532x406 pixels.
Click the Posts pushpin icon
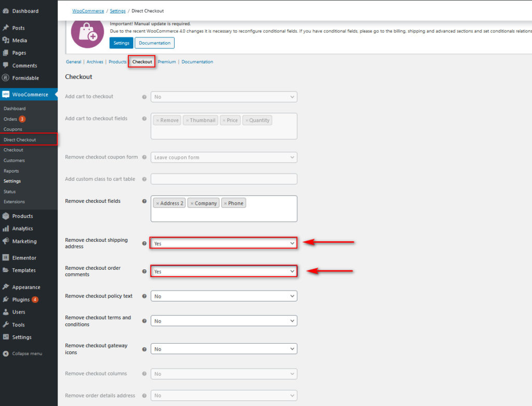(x=5, y=28)
